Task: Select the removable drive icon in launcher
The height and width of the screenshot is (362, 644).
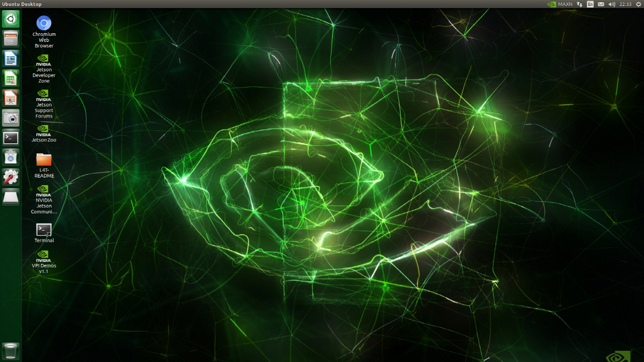Action: (x=11, y=197)
